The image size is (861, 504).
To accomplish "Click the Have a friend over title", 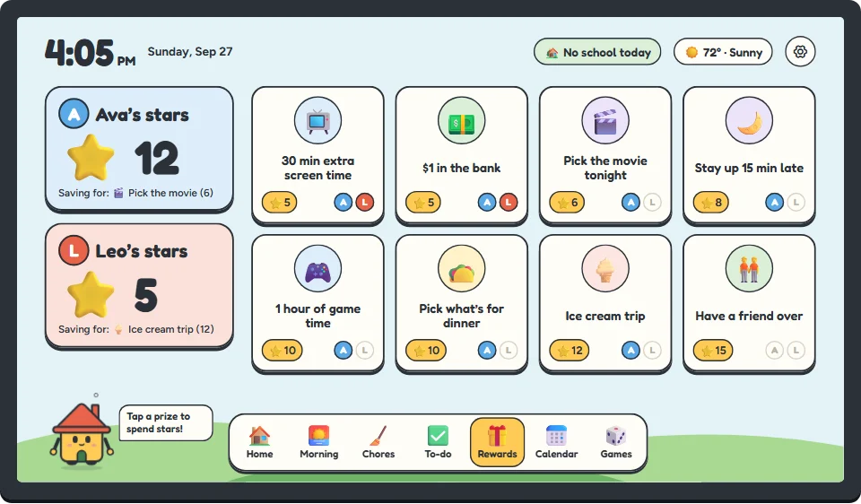I will 749,317.
